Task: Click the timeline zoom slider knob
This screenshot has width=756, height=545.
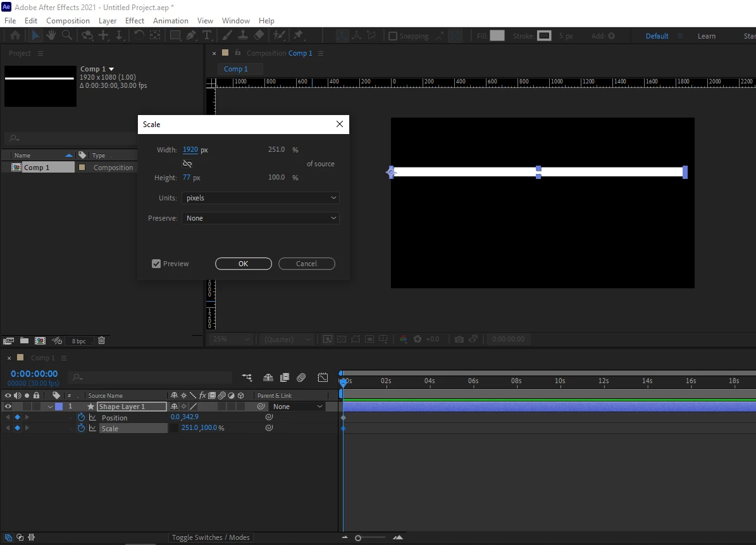Action: pos(357,538)
